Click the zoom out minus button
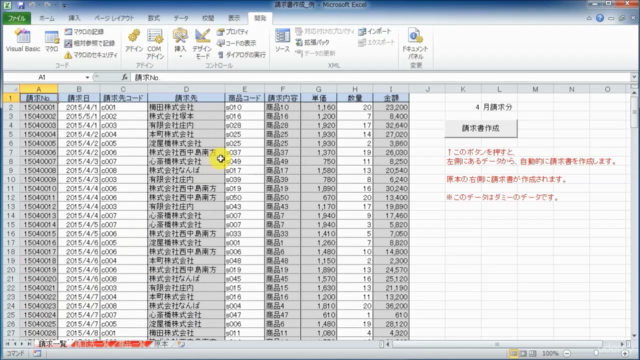640x360 pixels. (x=567, y=353)
